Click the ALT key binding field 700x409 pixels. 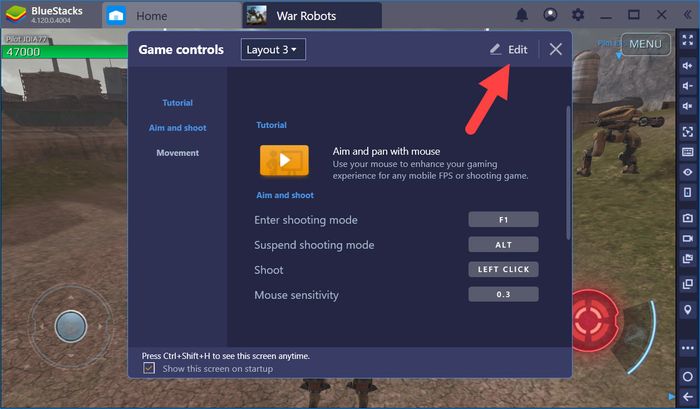coord(503,245)
